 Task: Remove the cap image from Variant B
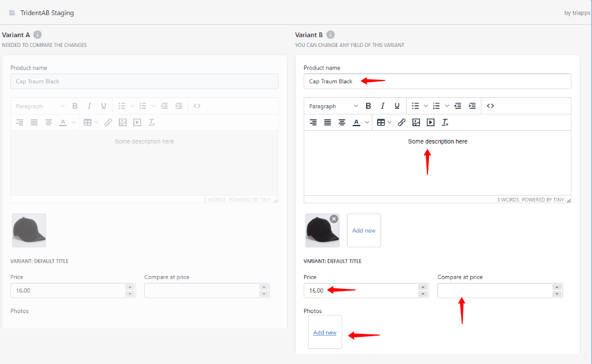(x=334, y=219)
